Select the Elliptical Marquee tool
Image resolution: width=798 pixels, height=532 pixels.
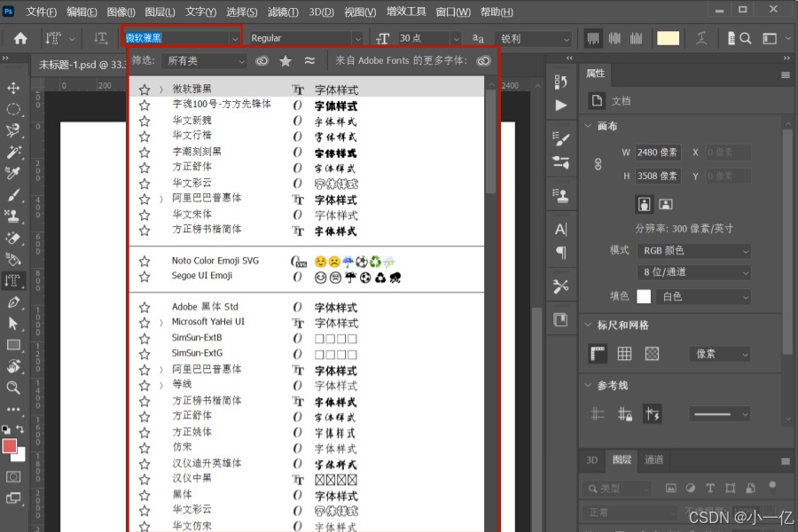(x=13, y=109)
